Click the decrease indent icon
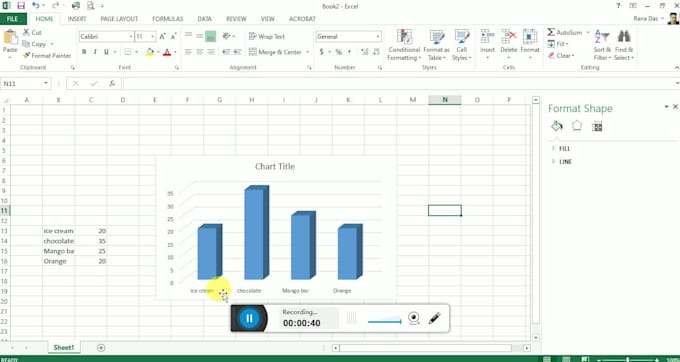Screen dimensions: 680x362 point(226,52)
